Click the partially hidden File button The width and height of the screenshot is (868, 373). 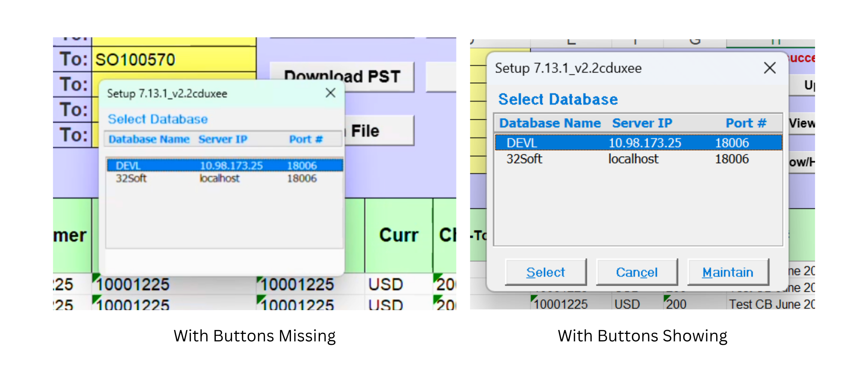(x=379, y=131)
